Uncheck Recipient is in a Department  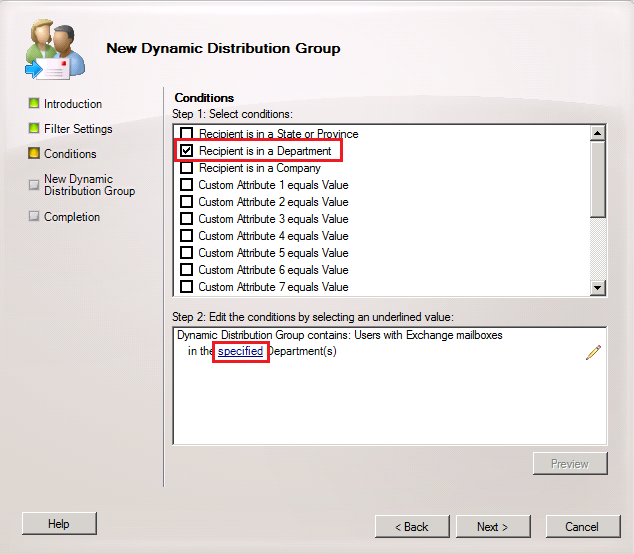pyautogui.click(x=186, y=151)
